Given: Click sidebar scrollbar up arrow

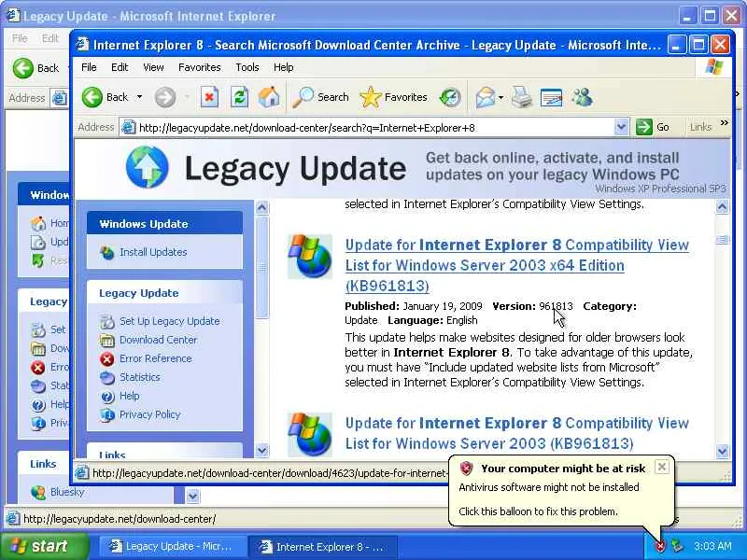Looking at the screenshot, I should tap(262, 207).
